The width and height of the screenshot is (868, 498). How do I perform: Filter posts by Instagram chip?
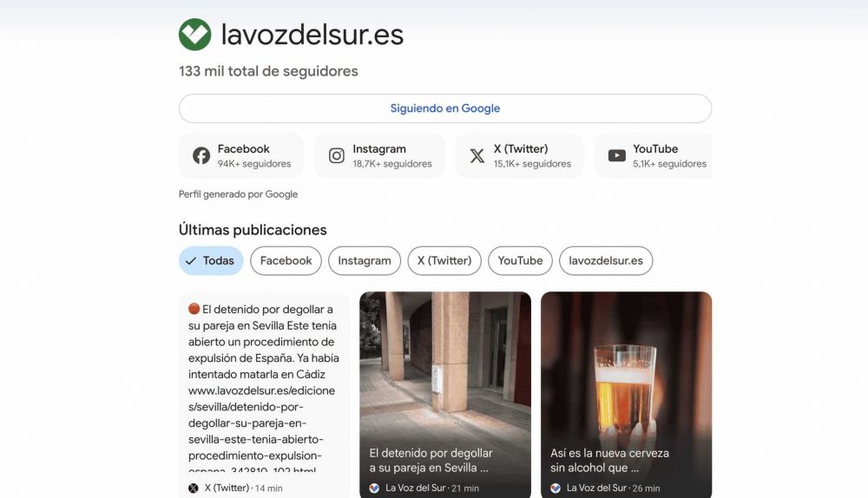click(x=365, y=260)
